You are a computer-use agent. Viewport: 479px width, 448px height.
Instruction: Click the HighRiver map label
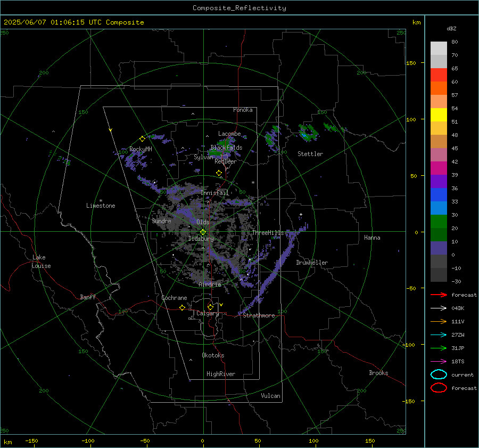(221, 374)
